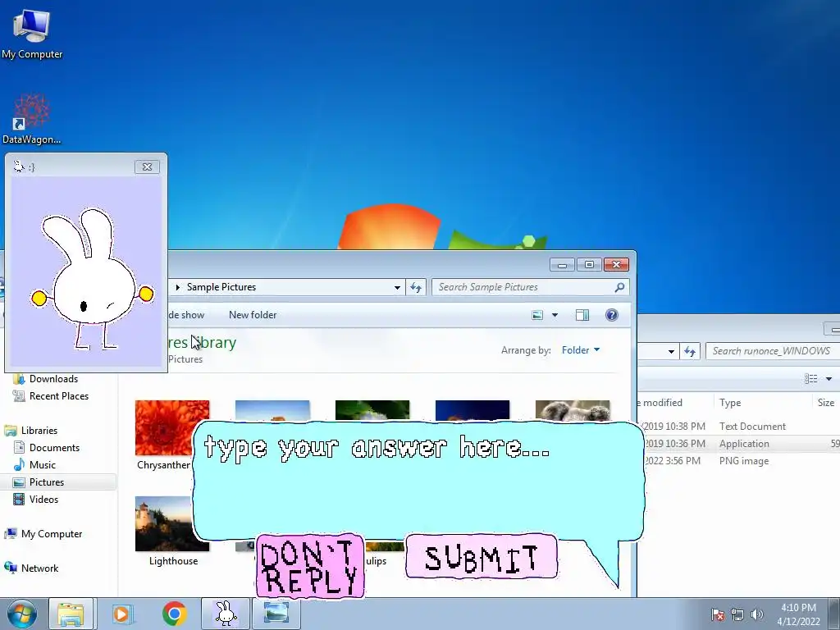840x630 pixels.
Task: Click the Slide show toolbar button
Action: click(x=186, y=315)
